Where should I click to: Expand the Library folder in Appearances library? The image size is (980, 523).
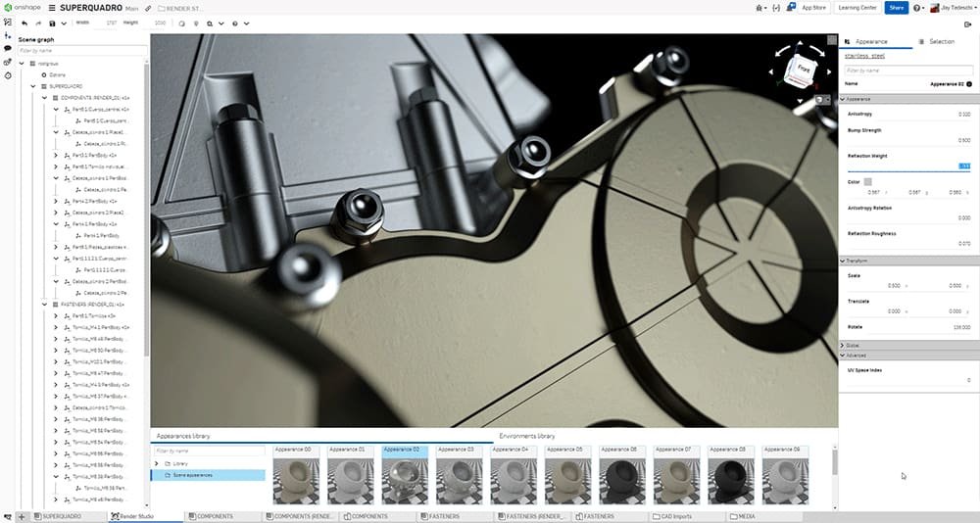[x=157, y=463]
